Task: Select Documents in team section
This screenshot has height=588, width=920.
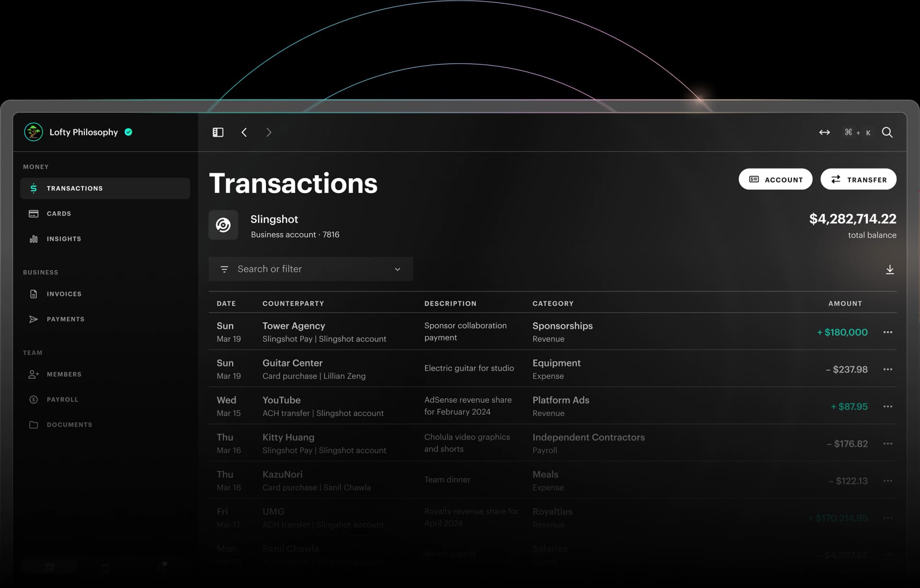Action: click(69, 425)
